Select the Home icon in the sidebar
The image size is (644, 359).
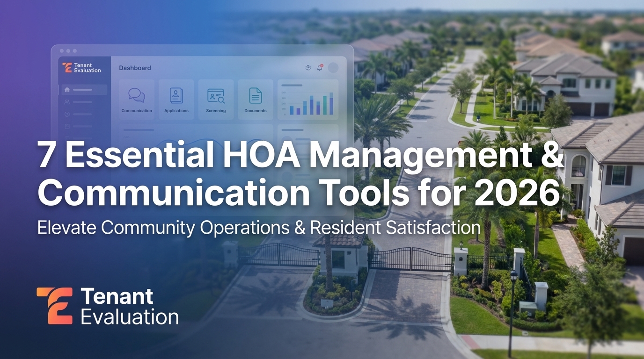click(66, 90)
